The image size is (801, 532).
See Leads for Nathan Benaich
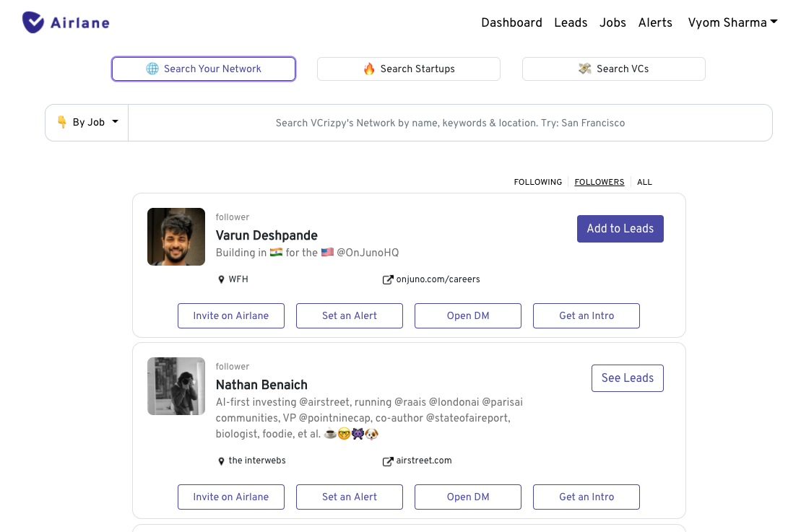[627, 378]
